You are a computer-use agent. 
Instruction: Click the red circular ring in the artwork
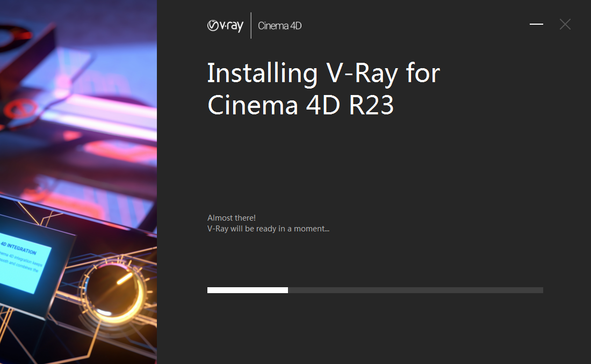tap(20, 110)
